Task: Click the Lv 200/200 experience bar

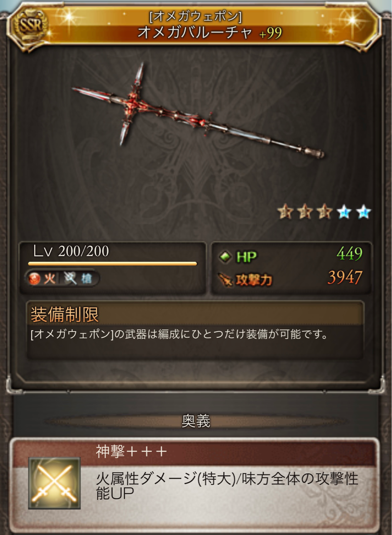Action: (112, 264)
